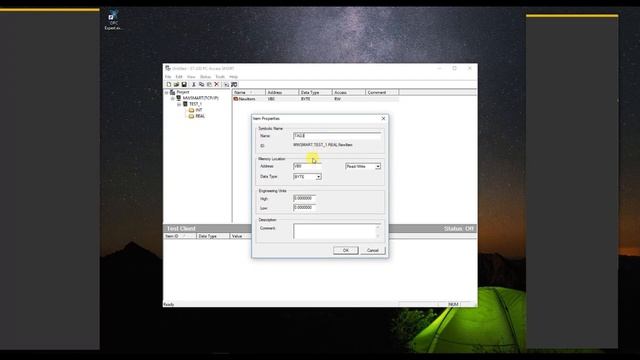Screen dimensions: 640x360
Task: Click the Cut toolbar icon
Action: pyautogui.click(x=193, y=84)
